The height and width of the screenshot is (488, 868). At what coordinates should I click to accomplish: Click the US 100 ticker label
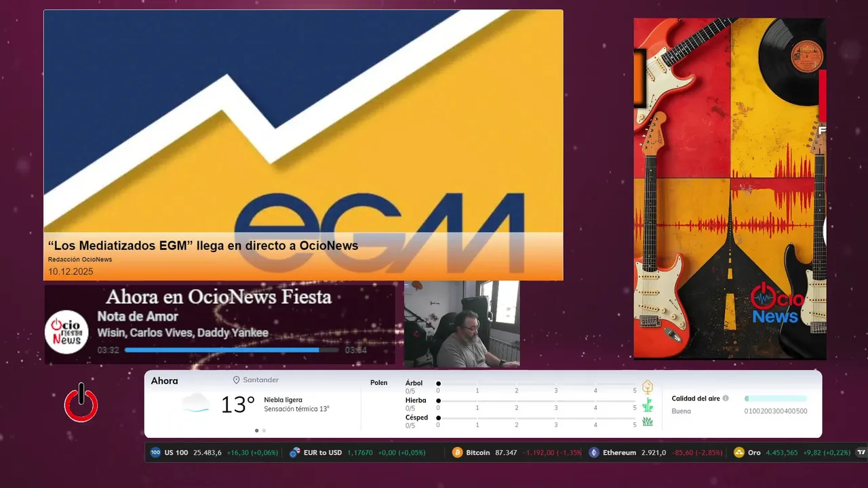[x=176, y=453]
